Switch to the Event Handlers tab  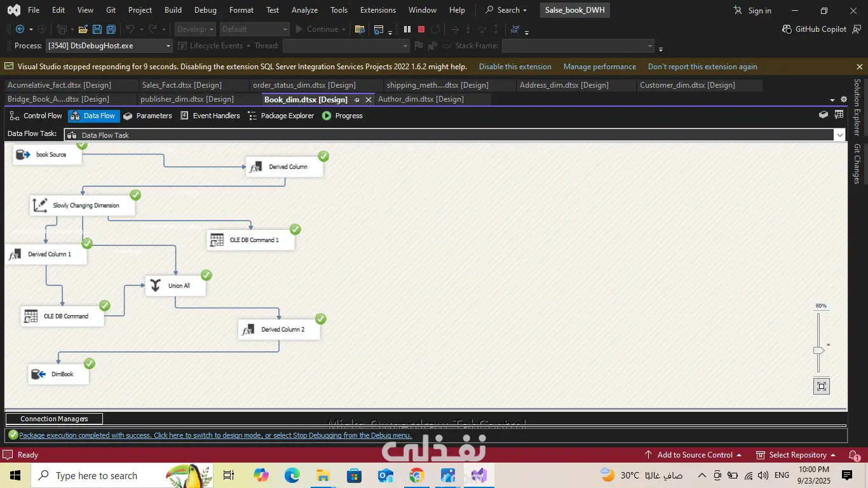click(x=210, y=116)
